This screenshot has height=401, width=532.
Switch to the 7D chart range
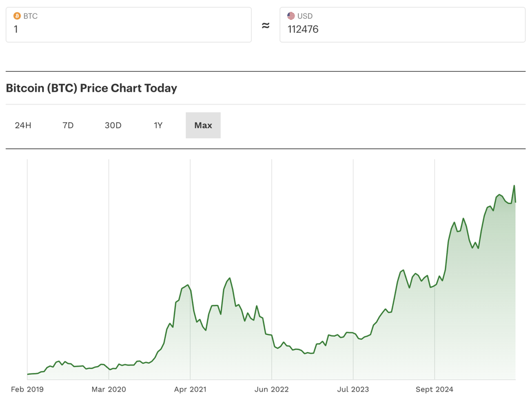tap(68, 126)
